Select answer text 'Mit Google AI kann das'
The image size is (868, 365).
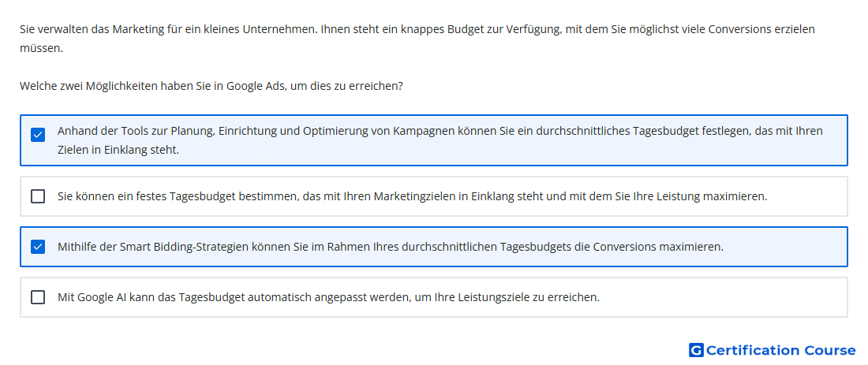click(328, 297)
